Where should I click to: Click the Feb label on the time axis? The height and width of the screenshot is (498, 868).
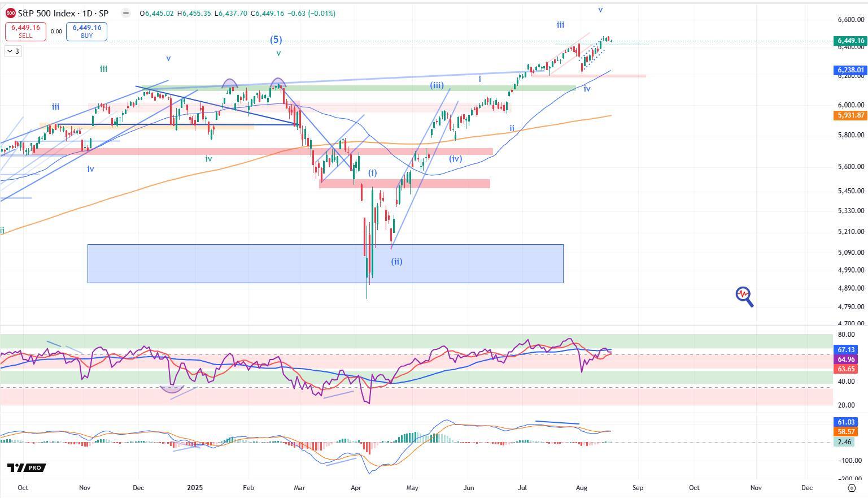pos(248,487)
